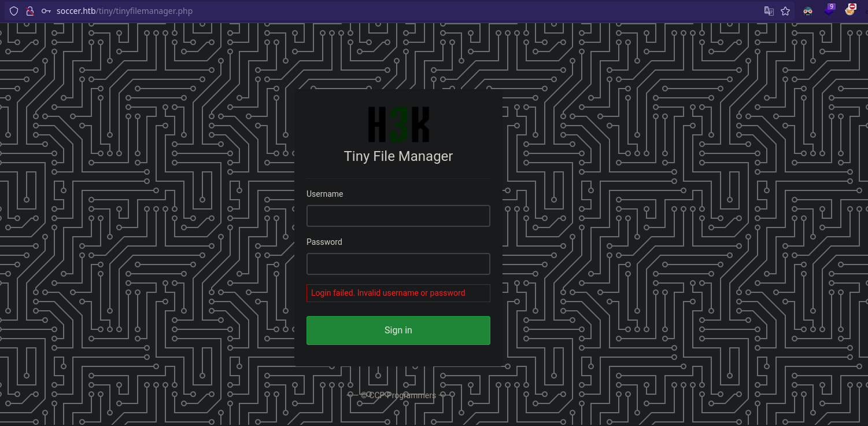Open the goggles-face extension icon
The height and width of the screenshot is (426, 868).
point(808,11)
